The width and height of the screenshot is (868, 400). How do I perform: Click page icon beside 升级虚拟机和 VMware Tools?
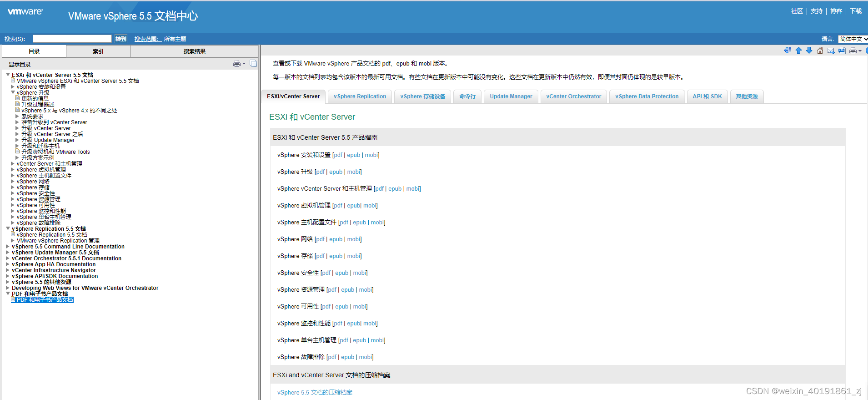tap(18, 152)
